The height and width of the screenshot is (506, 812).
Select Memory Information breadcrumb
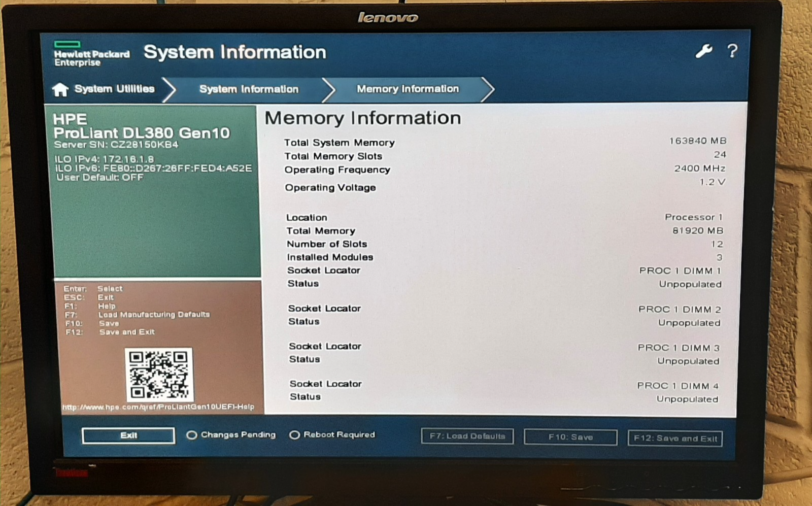pyautogui.click(x=408, y=89)
